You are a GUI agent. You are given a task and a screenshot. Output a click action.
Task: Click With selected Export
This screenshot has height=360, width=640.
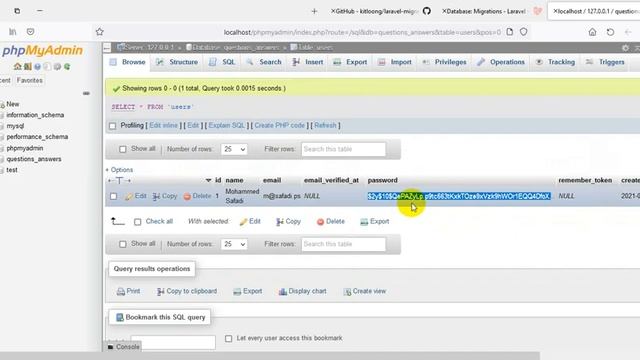pyautogui.click(x=375, y=221)
